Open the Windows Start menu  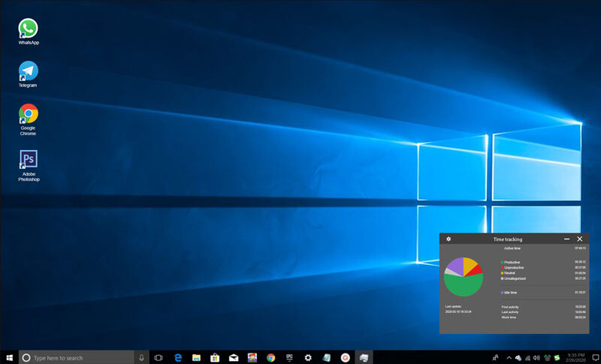[10, 358]
